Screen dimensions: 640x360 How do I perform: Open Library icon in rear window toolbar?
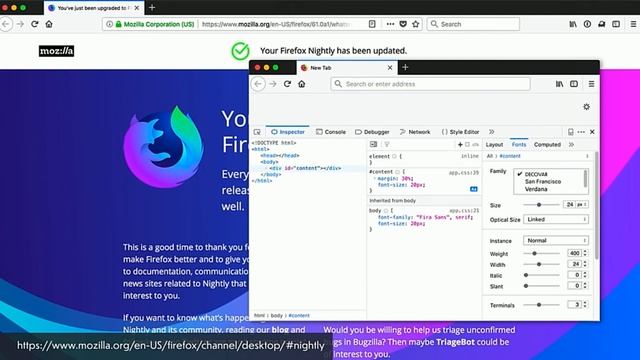(x=573, y=24)
